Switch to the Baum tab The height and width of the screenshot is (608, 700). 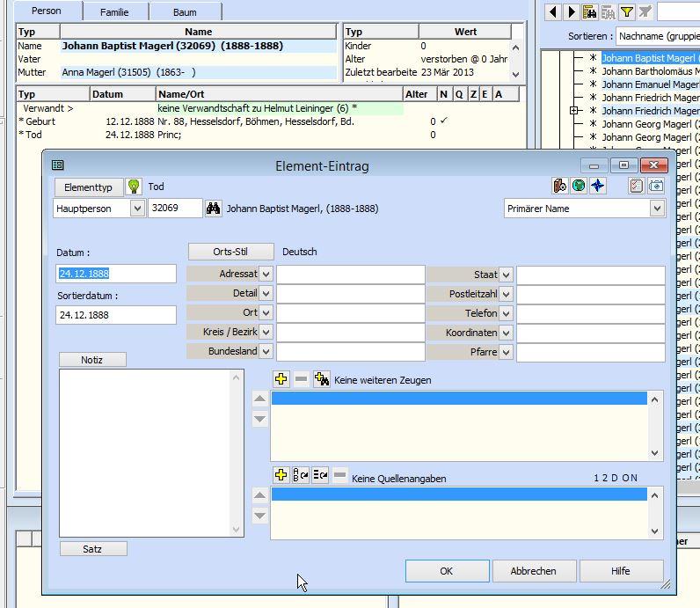coord(185,12)
